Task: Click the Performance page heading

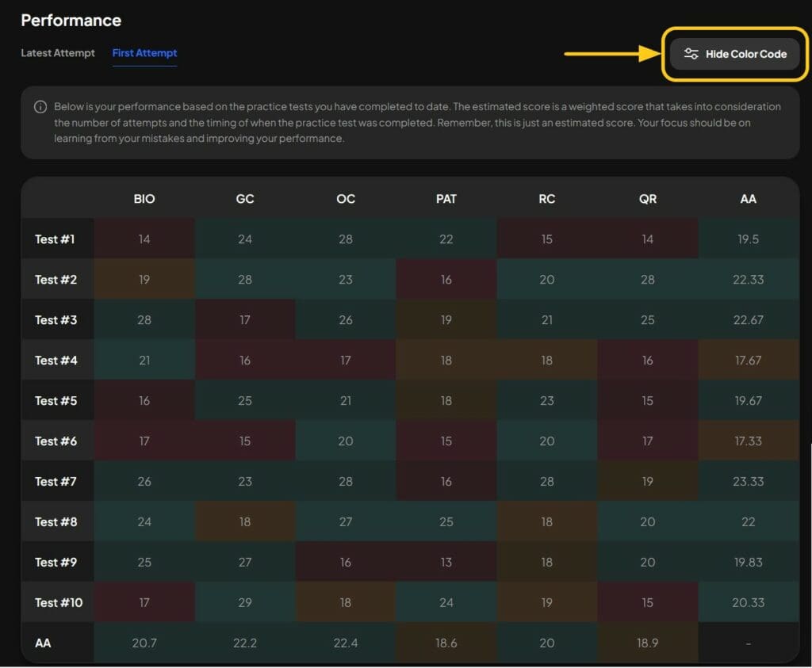Action: (71, 20)
